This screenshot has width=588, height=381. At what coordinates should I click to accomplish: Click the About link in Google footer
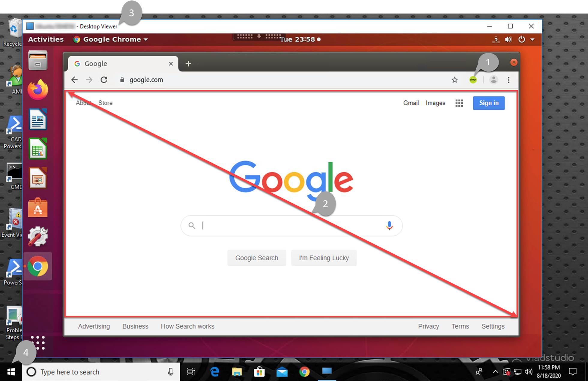[84, 103]
